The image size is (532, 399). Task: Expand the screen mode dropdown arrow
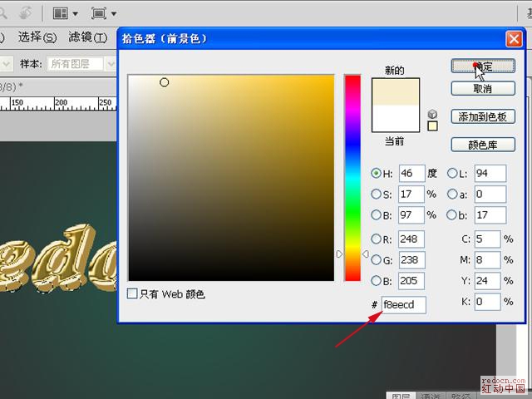pos(113,13)
